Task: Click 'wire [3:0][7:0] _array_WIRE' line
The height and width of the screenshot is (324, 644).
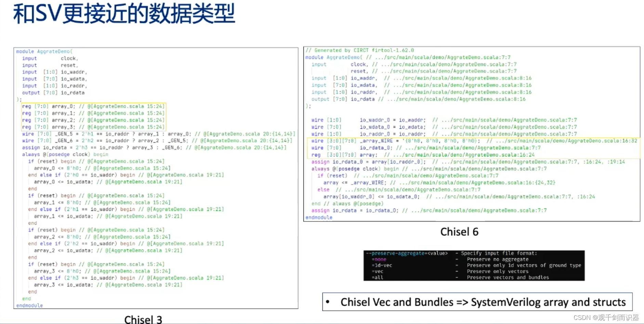Action: (x=474, y=141)
